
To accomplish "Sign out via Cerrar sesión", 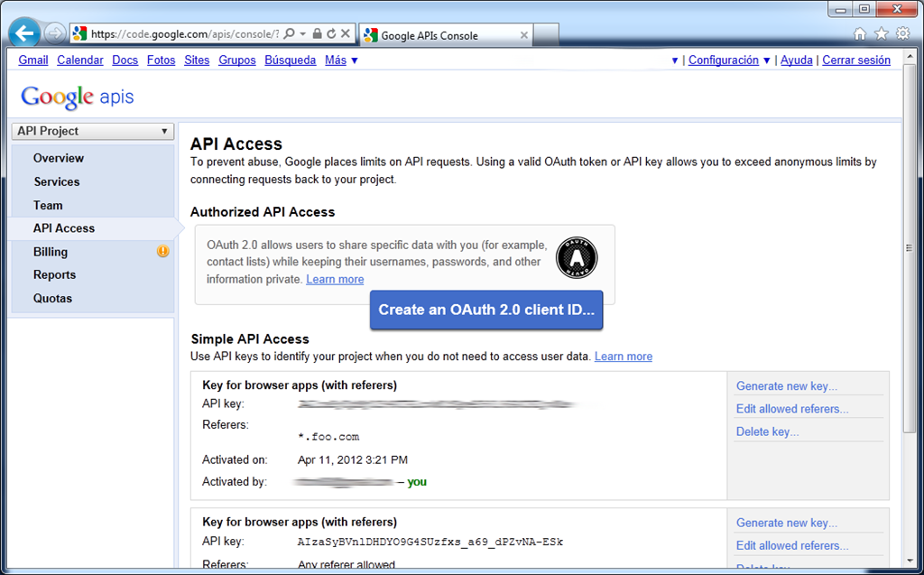I will click(x=856, y=60).
